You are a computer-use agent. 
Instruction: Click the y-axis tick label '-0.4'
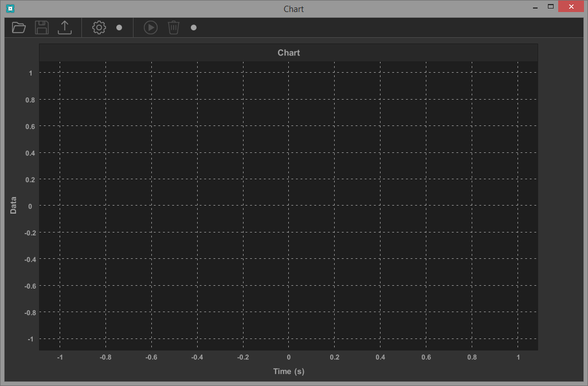tap(30, 259)
